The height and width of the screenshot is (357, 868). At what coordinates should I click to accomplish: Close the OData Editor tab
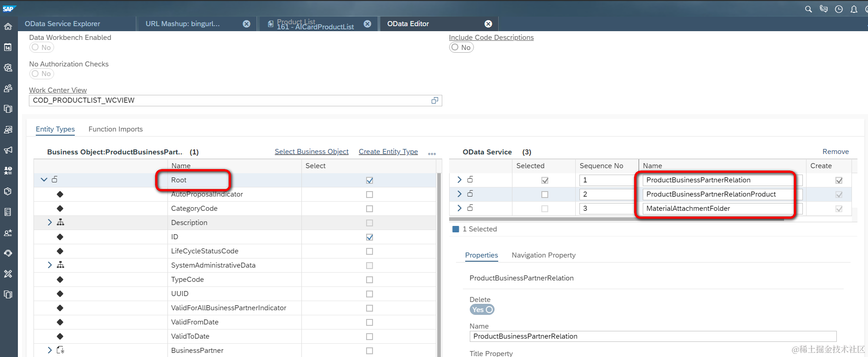tap(489, 24)
